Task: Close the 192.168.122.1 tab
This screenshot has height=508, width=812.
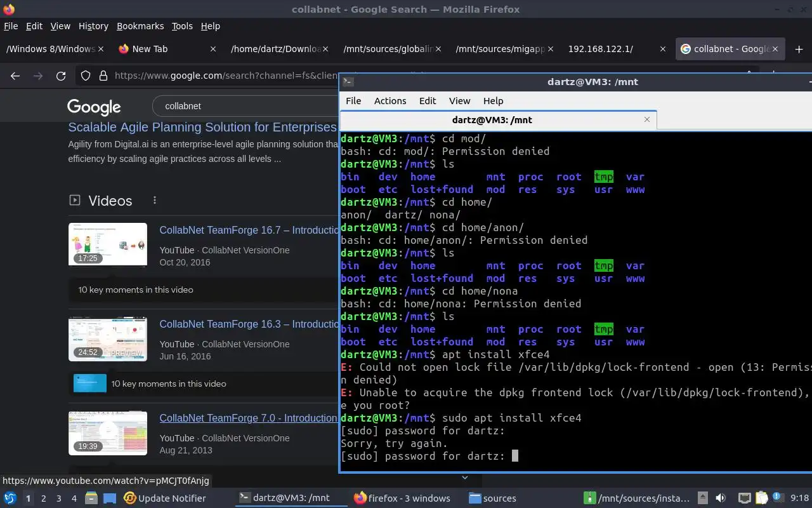Action: [x=663, y=49]
